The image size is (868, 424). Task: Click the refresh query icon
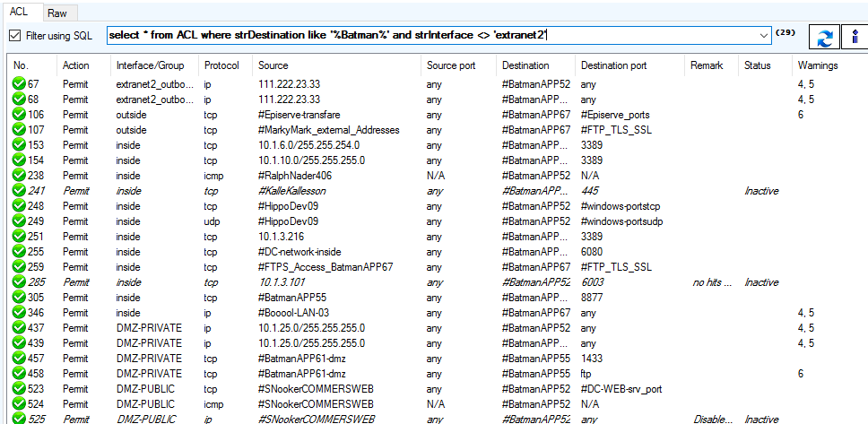coord(824,38)
